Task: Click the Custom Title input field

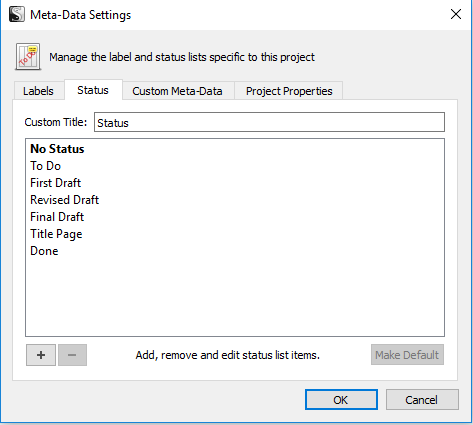Action: (x=269, y=122)
